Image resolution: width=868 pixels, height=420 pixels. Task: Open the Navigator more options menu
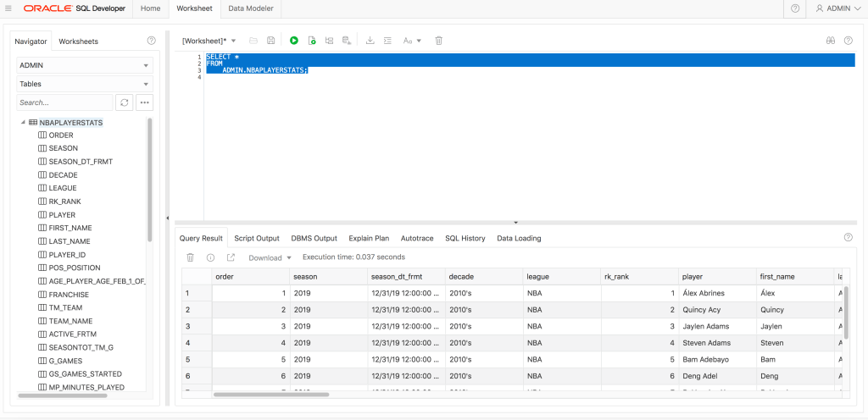pyautogui.click(x=144, y=102)
